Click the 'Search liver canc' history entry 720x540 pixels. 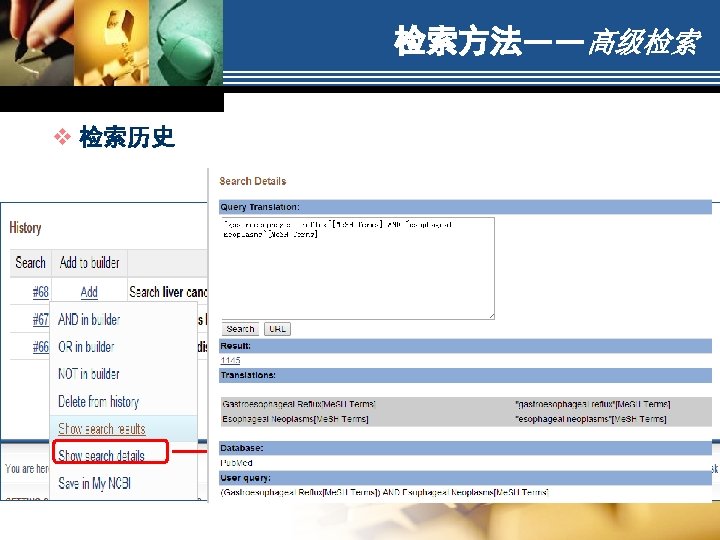coord(168,292)
